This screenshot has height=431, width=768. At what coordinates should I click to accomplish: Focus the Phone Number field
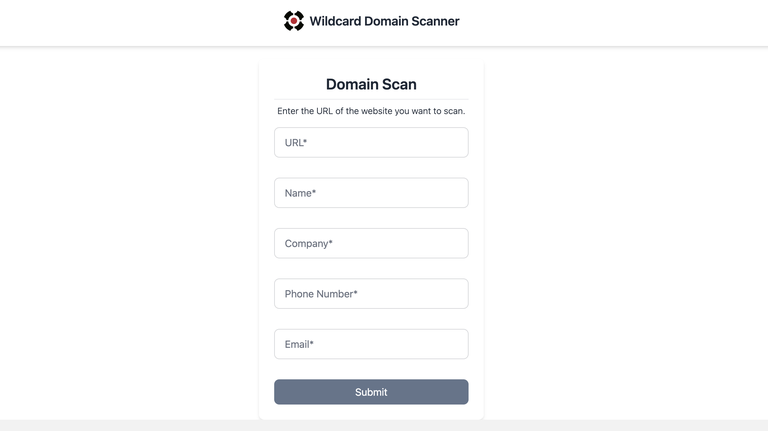371,294
